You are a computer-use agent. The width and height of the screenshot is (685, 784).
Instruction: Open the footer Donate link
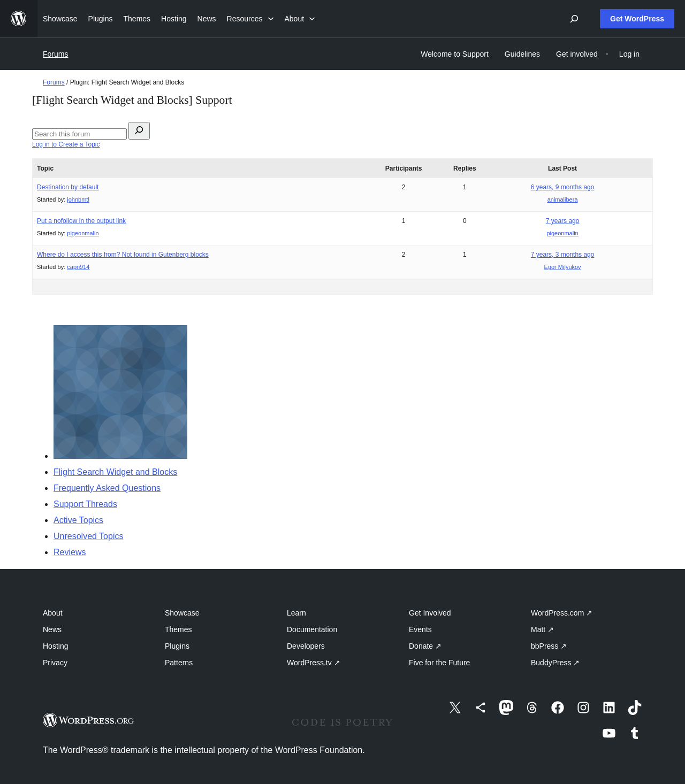point(425,646)
